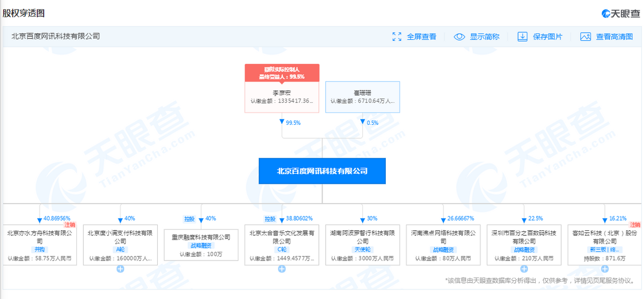The height and width of the screenshot is (299, 644).
Task: Click the 22.5% percentage label
Action: click(536, 219)
